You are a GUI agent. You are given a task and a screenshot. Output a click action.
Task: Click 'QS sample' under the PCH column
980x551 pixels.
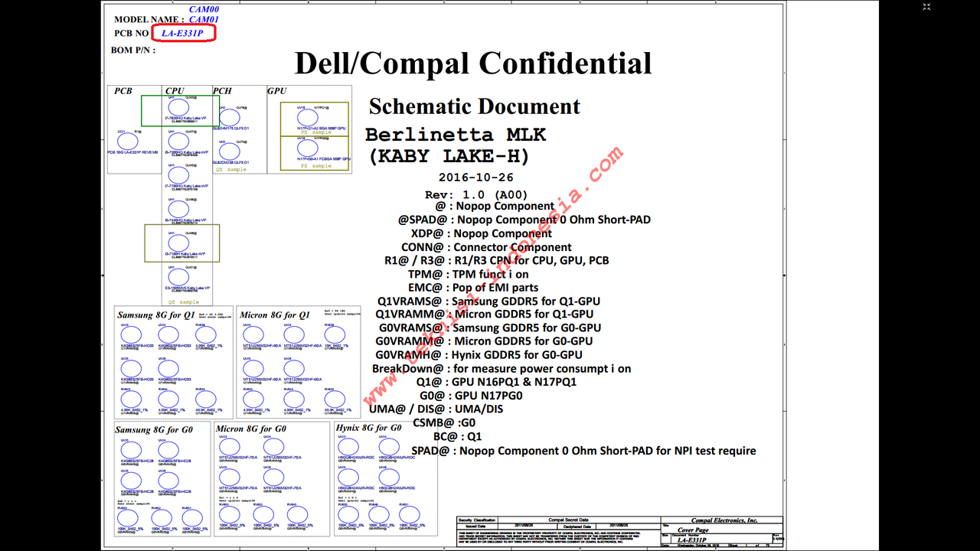tap(232, 169)
